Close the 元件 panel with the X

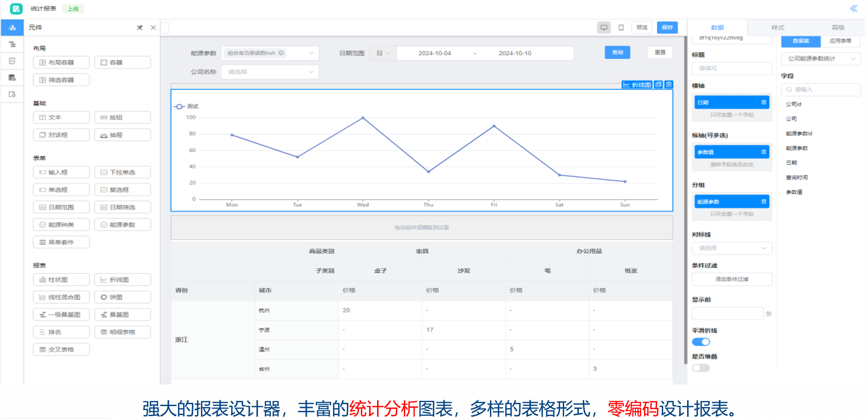[x=153, y=28]
